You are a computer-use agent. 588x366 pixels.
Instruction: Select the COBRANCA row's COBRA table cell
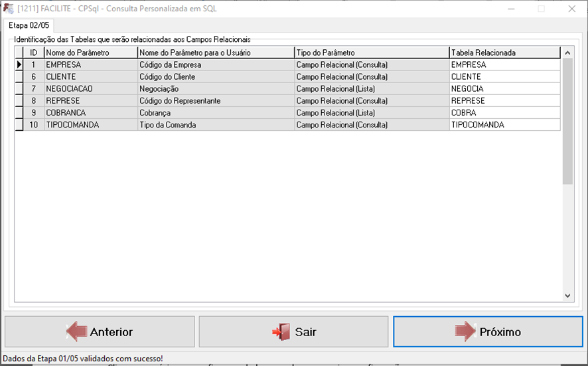pyautogui.click(x=504, y=113)
